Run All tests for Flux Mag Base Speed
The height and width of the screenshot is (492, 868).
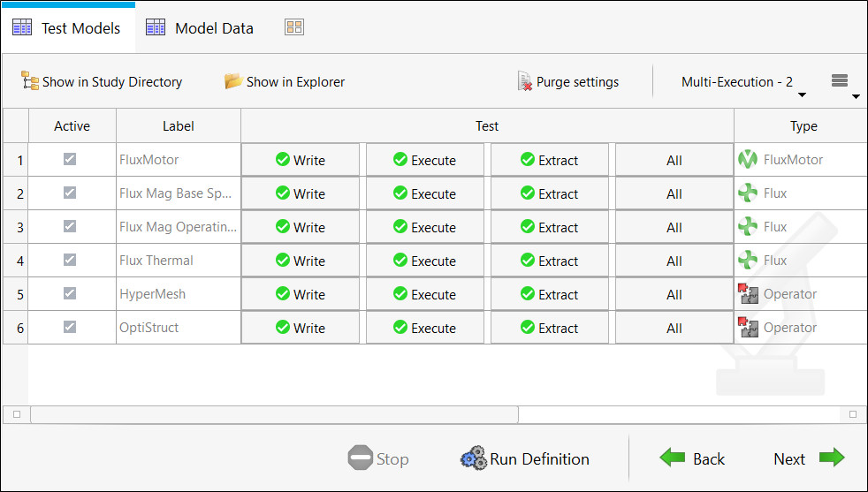(x=674, y=193)
